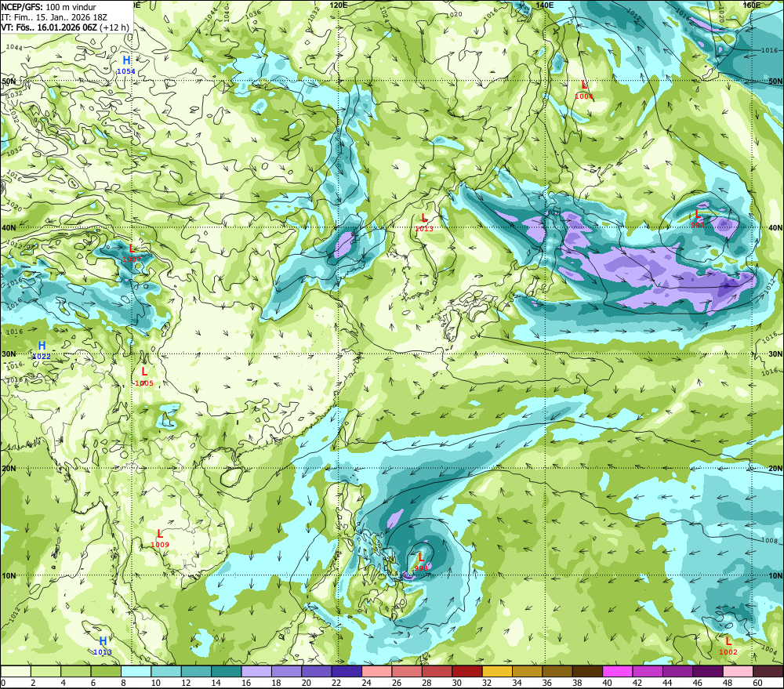Pick the pale pink 48–60 legend swatch

(x=738, y=671)
